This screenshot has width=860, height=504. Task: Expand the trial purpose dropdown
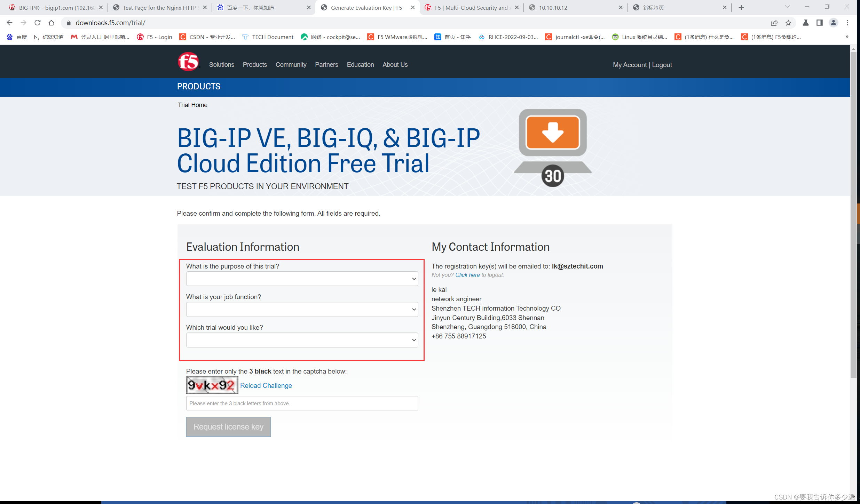302,279
